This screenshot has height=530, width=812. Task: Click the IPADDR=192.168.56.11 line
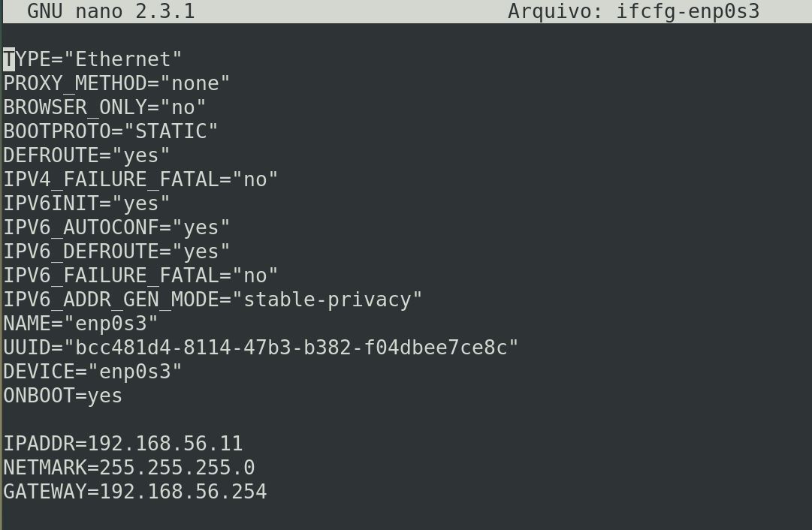click(x=122, y=444)
